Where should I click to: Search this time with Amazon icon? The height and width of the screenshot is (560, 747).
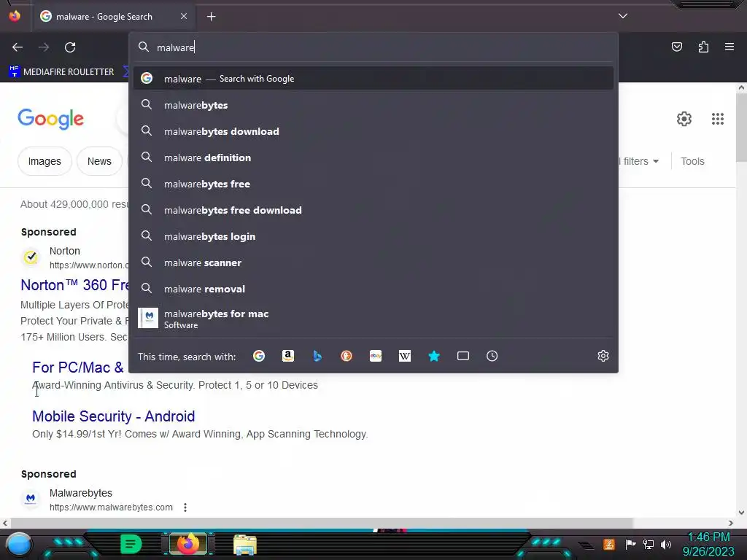click(x=287, y=356)
